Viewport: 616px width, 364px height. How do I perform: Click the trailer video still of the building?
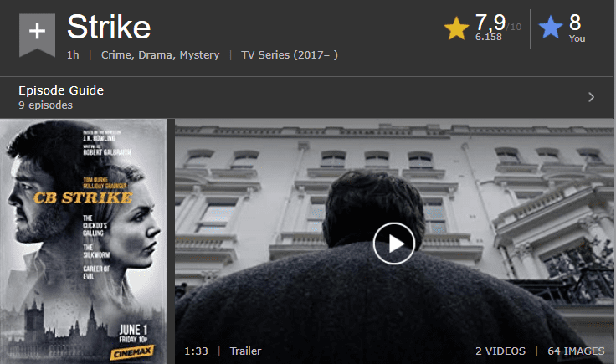(394, 241)
